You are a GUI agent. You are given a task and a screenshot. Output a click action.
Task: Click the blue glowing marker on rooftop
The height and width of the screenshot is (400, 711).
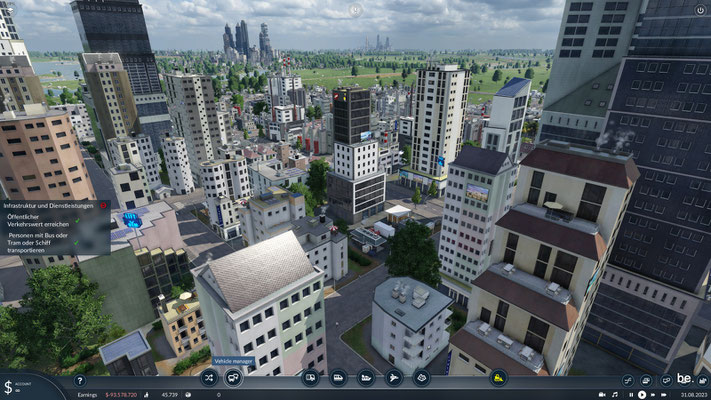point(132,220)
